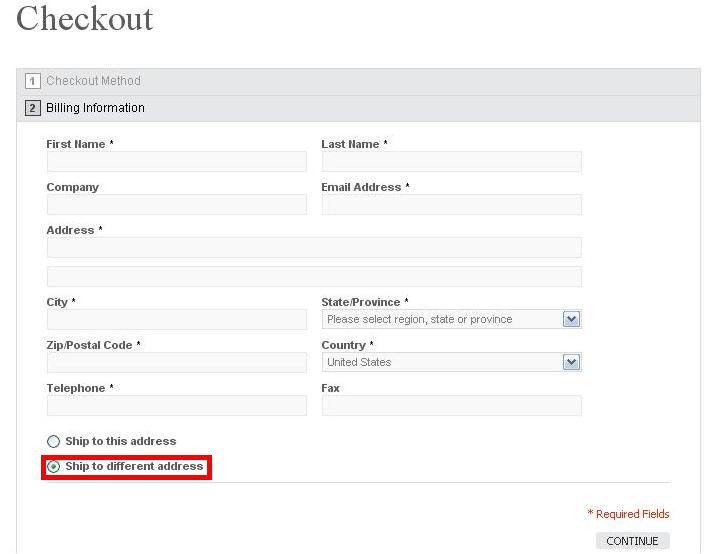Click into the Email Address field
The width and height of the screenshot is (712, 554).
[x=451, y=205]
